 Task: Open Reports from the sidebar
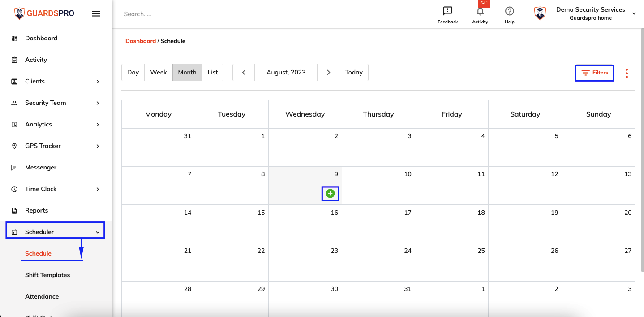coord(36,211)
